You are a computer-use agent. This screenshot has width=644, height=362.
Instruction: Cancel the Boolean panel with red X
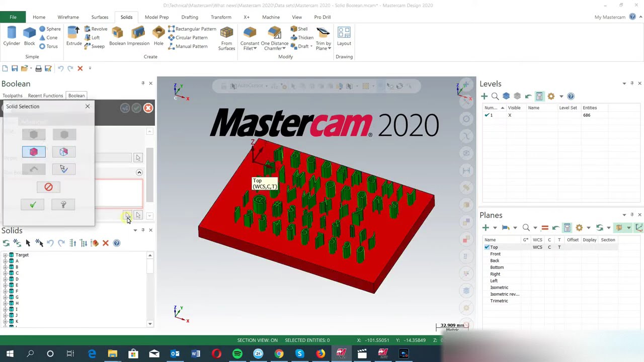pyautogui.click(x=148, y=108)
